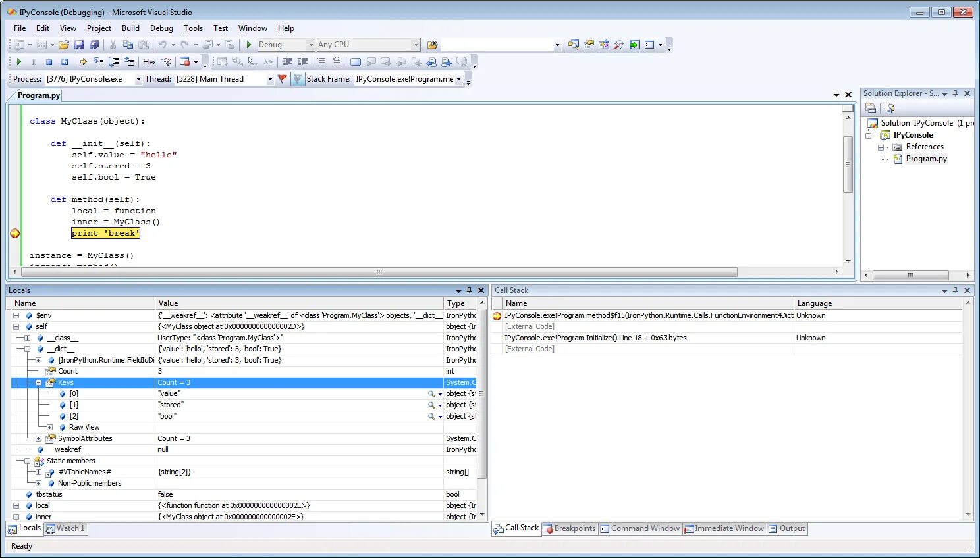
Task: Open the Any CPU platform dropdown
Action: 416,45
